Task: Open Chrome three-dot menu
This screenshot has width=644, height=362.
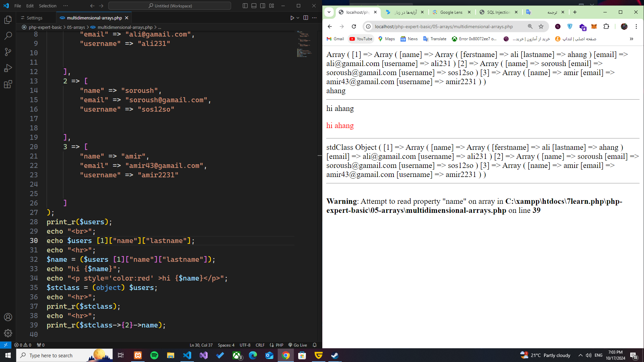Action: tap(636, 26)
